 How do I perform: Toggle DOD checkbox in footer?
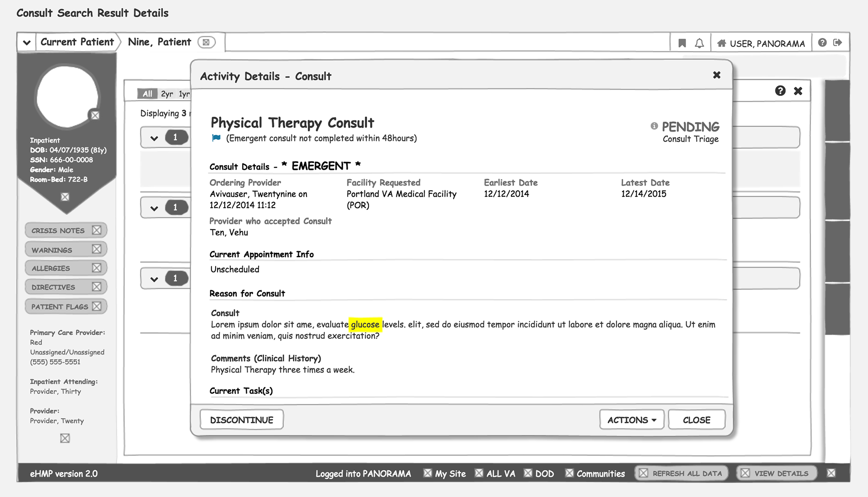pyautogui.click(x=528, y=473)
